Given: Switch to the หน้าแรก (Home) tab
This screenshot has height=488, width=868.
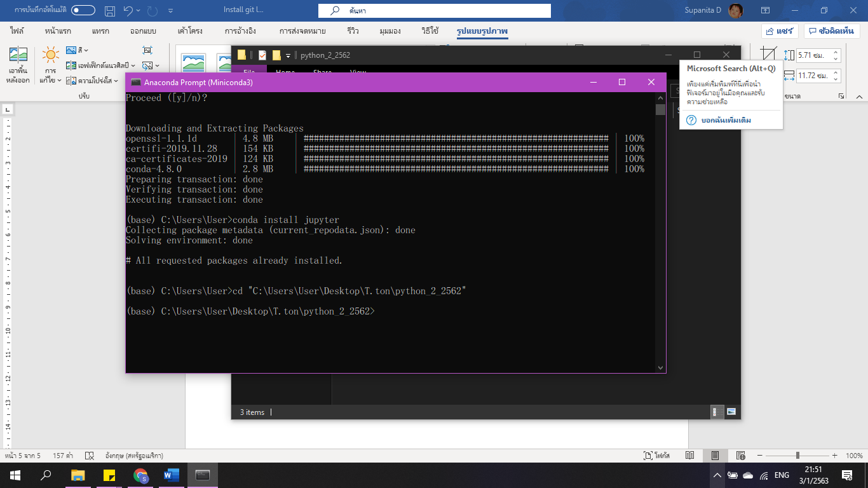Looking at the screenshot, I should pos(58,31).
